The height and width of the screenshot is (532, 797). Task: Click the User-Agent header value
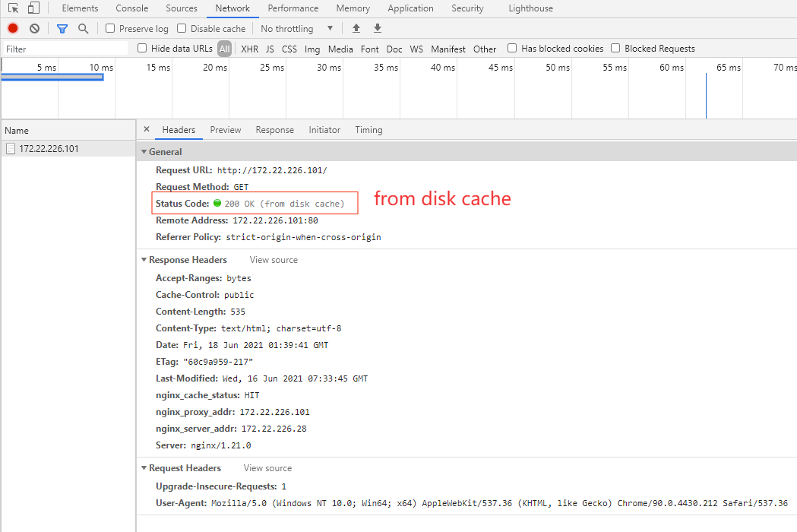[499, 503]
